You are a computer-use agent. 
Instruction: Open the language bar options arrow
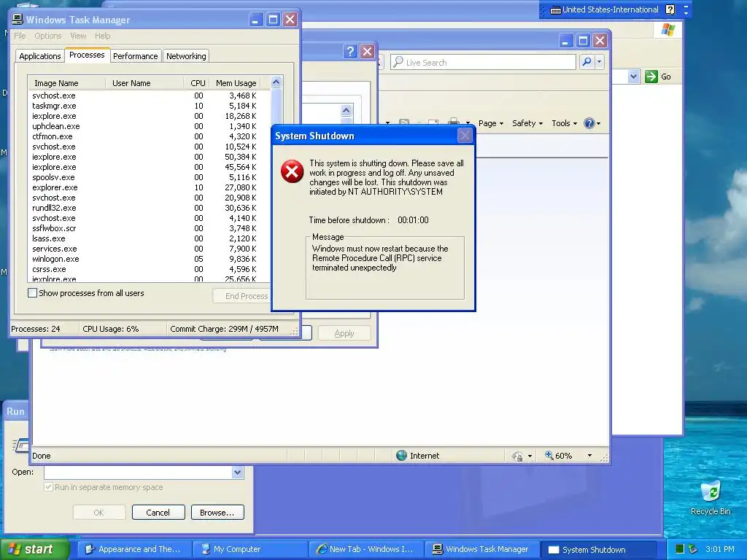pos(686,12)
